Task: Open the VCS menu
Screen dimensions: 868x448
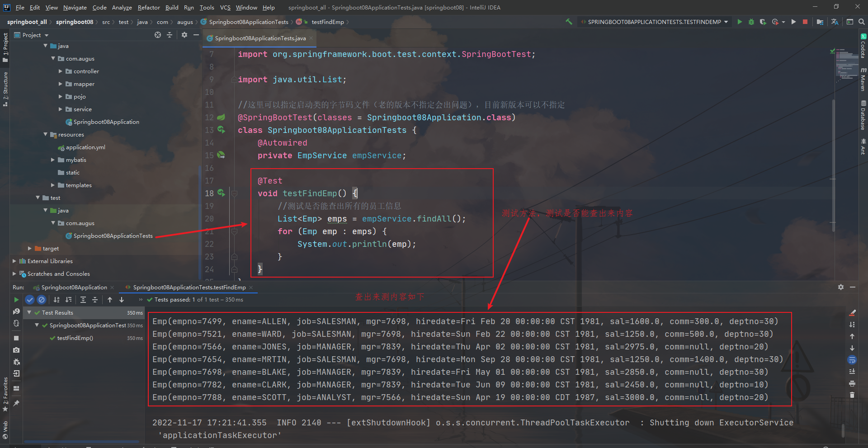Action: pyautogui.click(x=225, y=7)
